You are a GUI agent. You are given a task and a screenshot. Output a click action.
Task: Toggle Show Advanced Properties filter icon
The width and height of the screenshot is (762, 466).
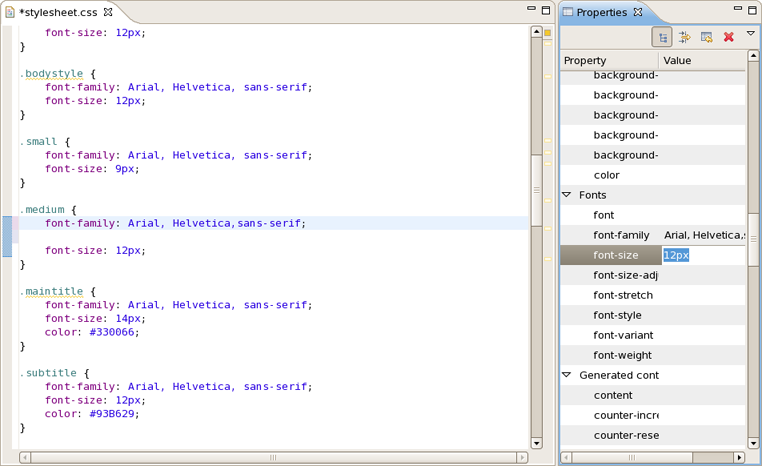(684, 37)
